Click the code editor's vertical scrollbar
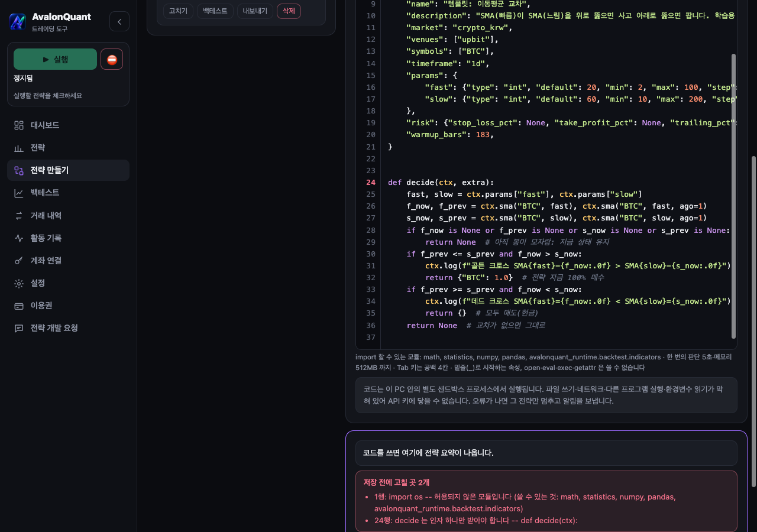 tap(734, 196)
